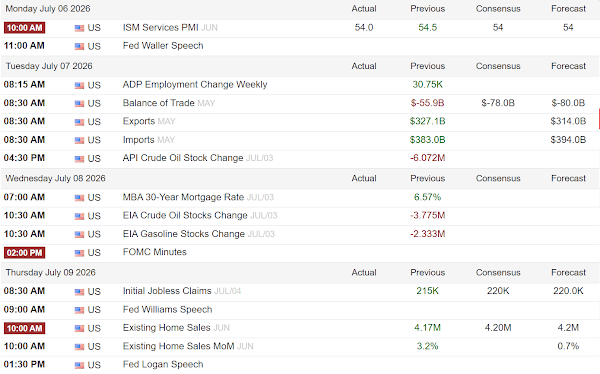The width and height of the screenshot is (600, 374).
Task: Click the US flag in MBA 30-Year Mortgage Rate row
Action: 79,198
